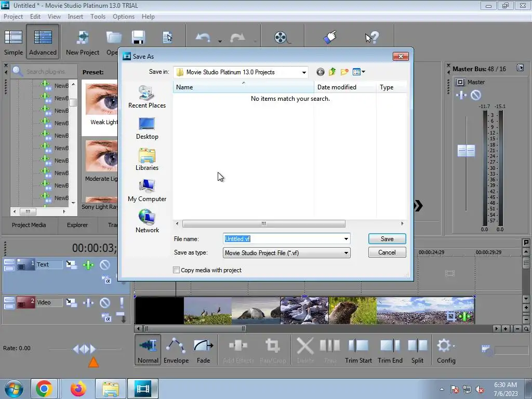The height and width of the screenshot is (399, 532).
Task: Select the Envelope edit tool
Action: 176,350
